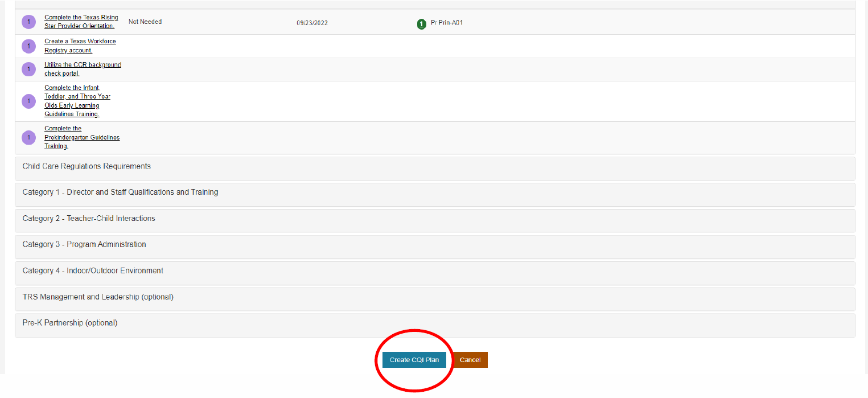Expand the TRS Management and Leadership section
868x398 pixels.
click(97, 297)
